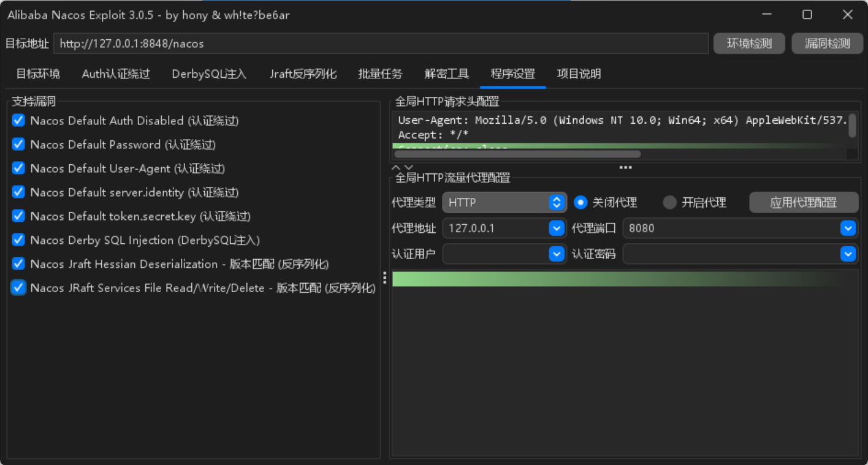The image size is (868, 465).
Task: Disable Nacos Derby SQL Injection check
Action: 18,240
